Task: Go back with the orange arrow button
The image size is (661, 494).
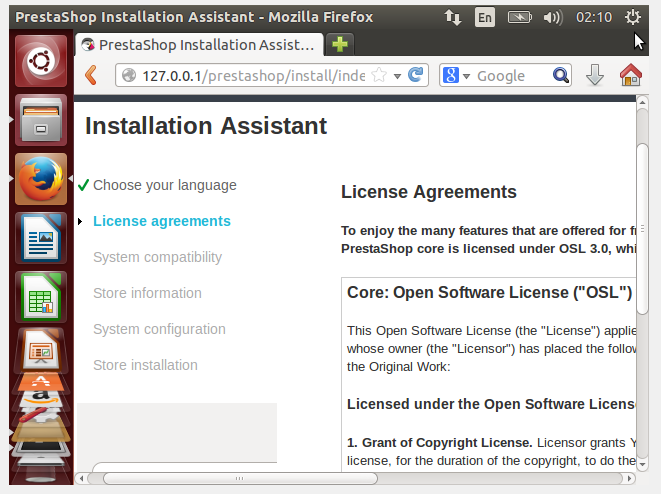Action: pos(91,75)
